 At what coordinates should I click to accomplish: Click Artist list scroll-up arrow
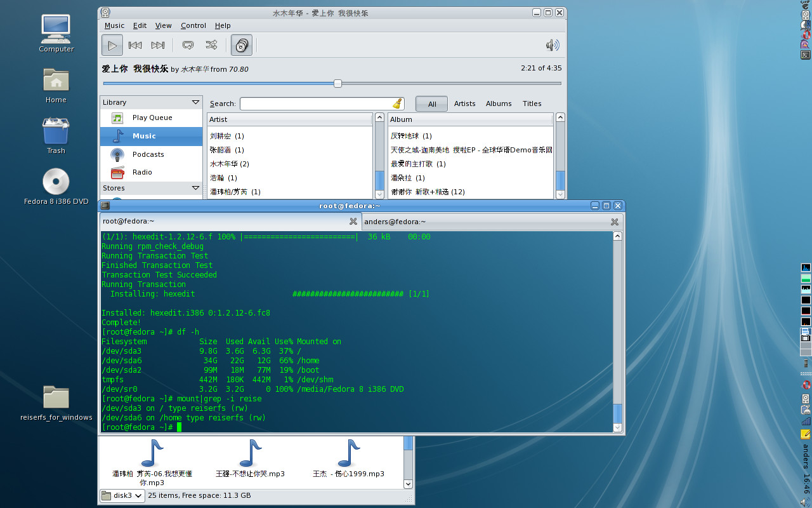[x=380, y=117]
